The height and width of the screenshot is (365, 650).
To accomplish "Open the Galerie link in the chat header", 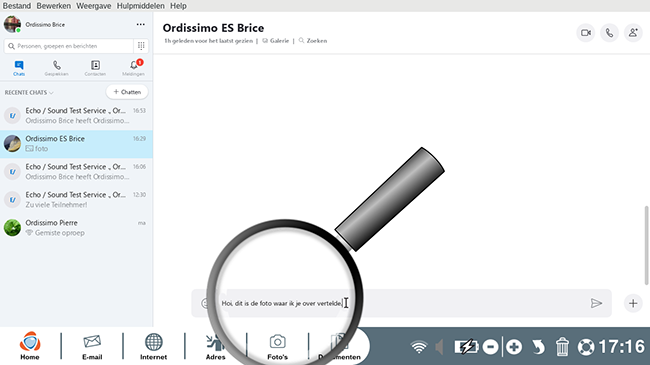I will click(x=276, y=41).
